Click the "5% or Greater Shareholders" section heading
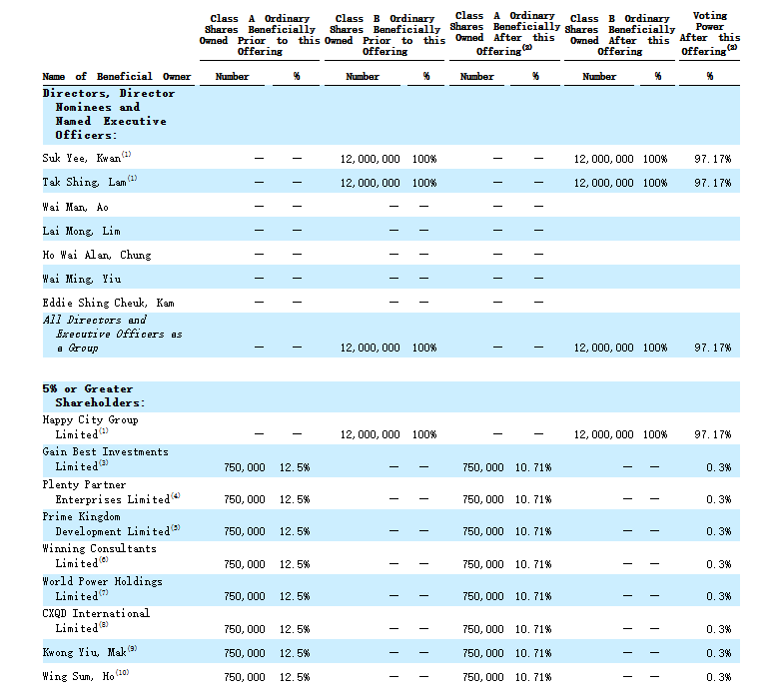This screenshot has width=765, height=700. 93,395
